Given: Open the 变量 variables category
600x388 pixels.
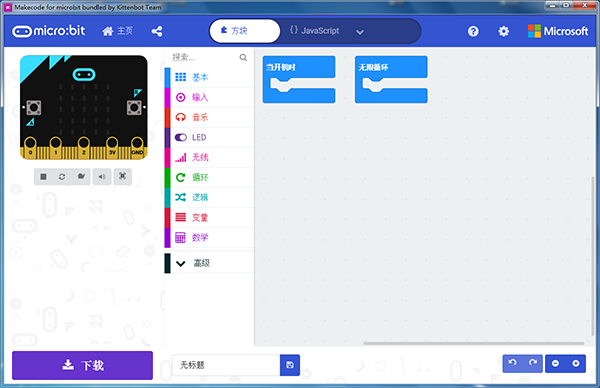Looking at the screenshot, I should click(x=209, y=217).
